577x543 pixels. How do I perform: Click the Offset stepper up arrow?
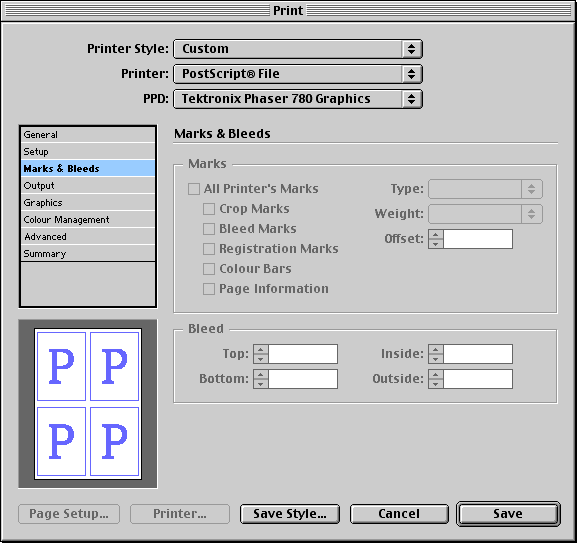click(x=436, y=234)
